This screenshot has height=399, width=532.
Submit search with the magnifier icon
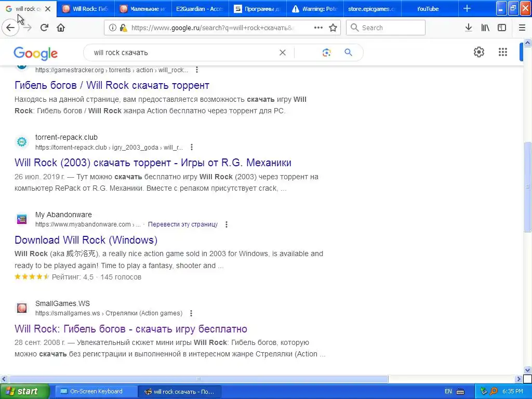pyautogui.click(x=348, y=52)
